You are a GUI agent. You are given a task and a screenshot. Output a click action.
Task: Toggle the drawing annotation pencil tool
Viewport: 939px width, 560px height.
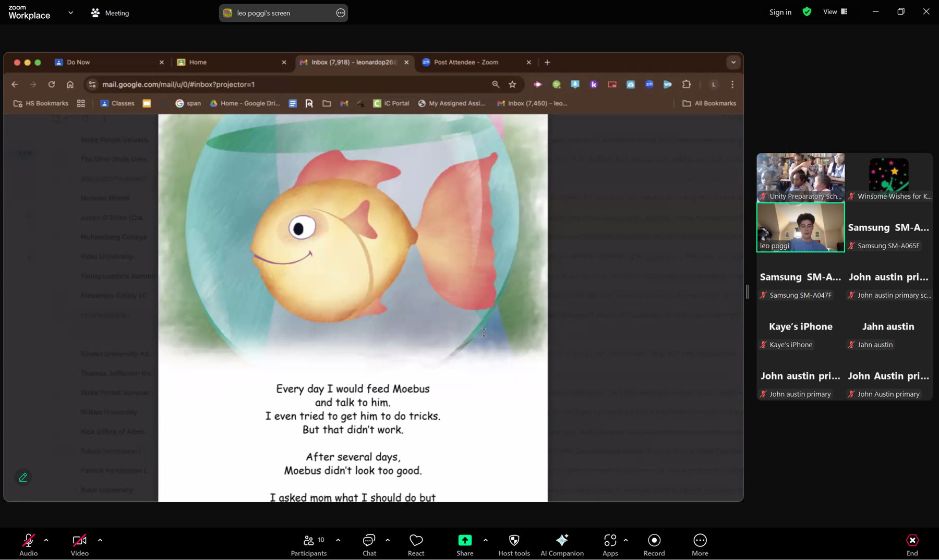[23, 477]
